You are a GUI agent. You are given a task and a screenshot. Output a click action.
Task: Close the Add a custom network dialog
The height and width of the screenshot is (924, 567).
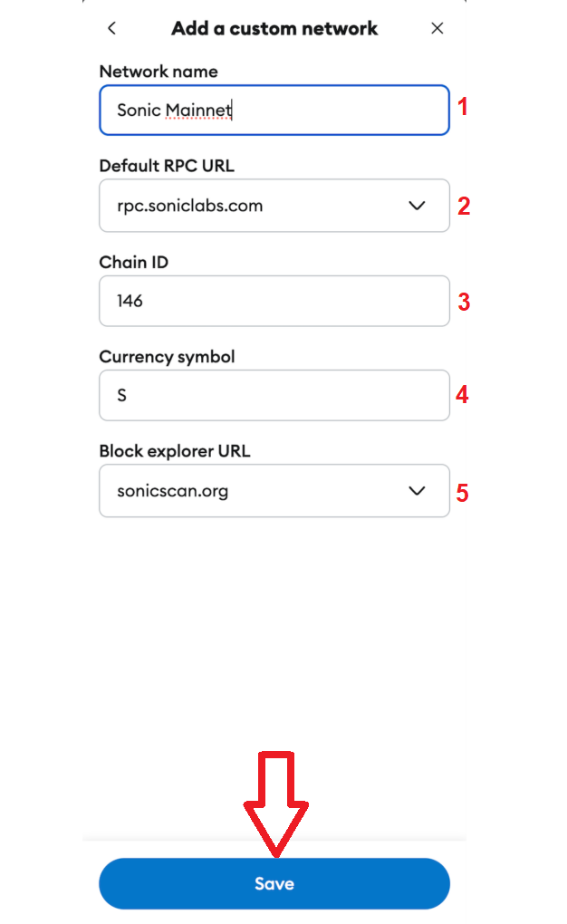point(437,28)
